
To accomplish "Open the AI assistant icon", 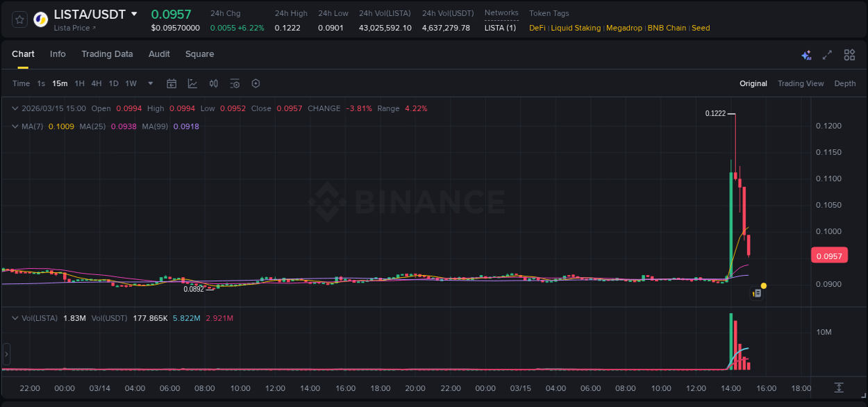I will [x=806, y=54].
